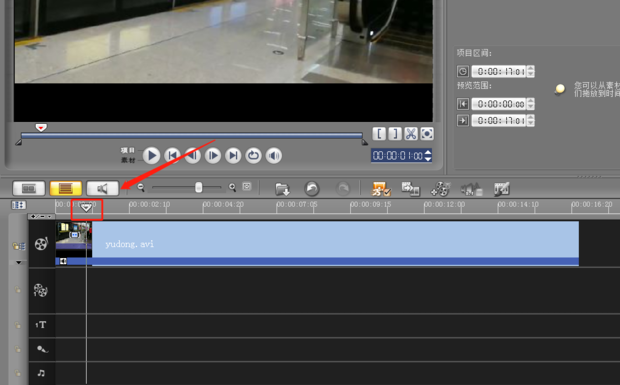Open add/remove chapter point menu
620x385 pixels.
(x=41, y=216)
